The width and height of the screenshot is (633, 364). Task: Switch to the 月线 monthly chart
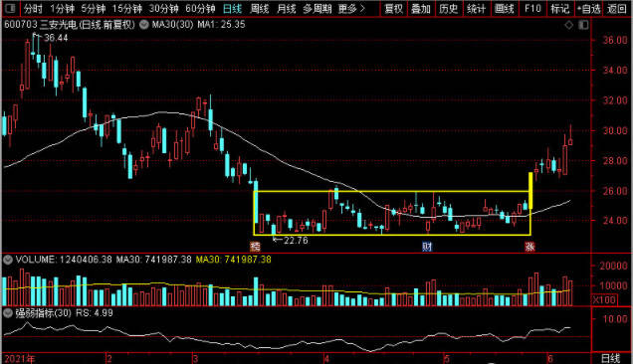pyautogui.click(x=287, y=9)
